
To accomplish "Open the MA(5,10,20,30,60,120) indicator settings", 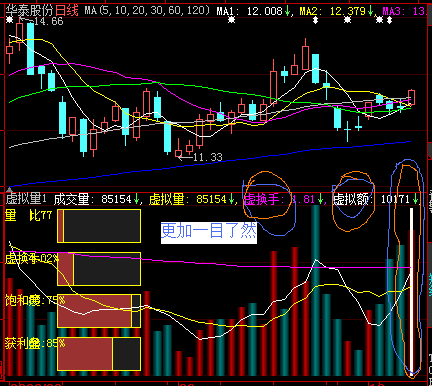I will 147,11.
